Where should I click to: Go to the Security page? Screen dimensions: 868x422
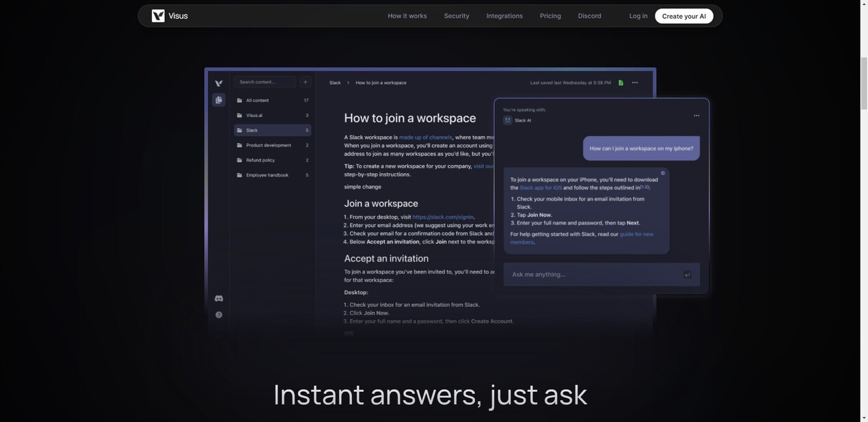pyautogui.click(x=457, y=16)
